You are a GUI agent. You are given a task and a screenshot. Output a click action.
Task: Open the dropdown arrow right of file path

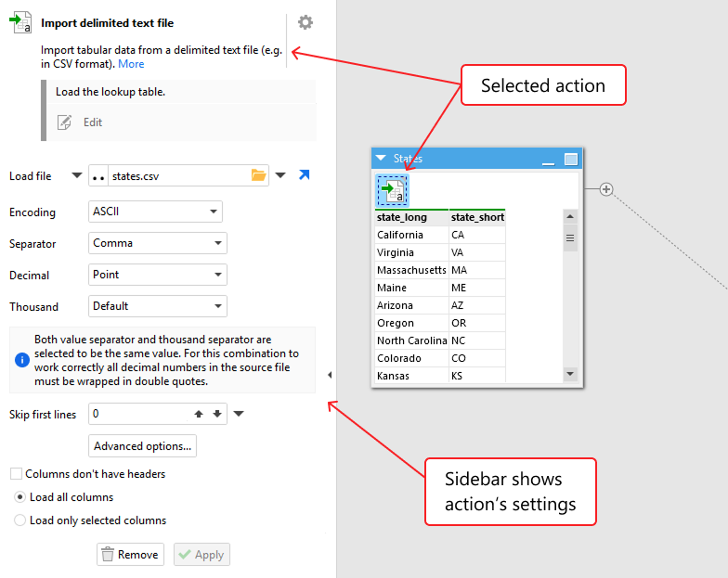(x=280, y=175)
